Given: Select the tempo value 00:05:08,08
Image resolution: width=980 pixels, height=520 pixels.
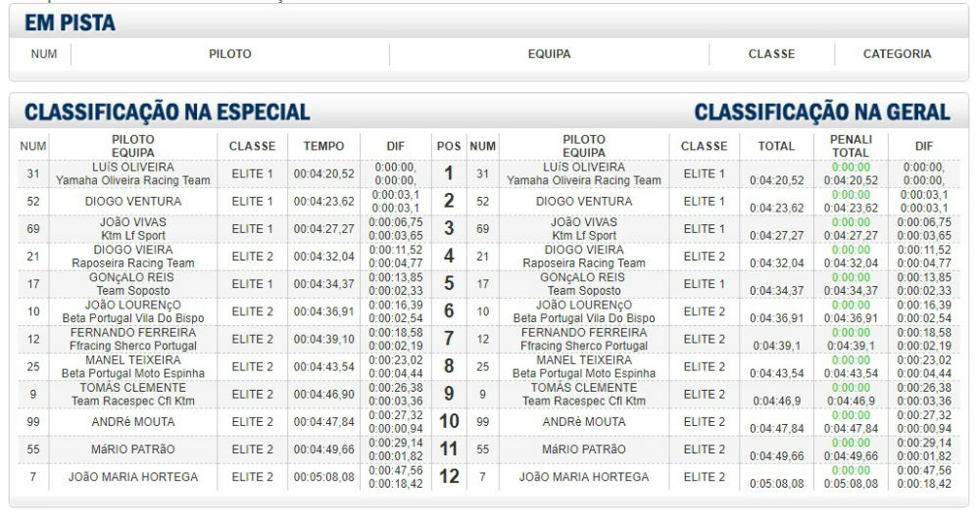Looking at the screenshot, I should click(x=323, y=477).
